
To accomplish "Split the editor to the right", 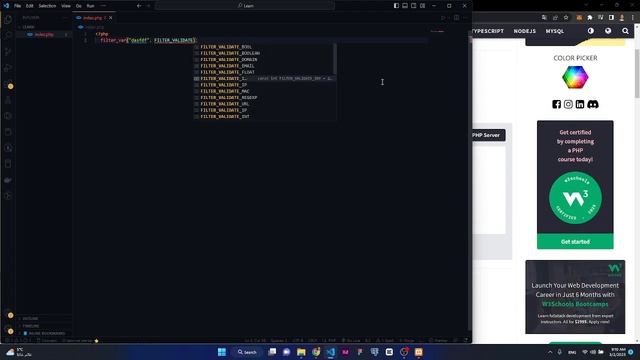I will (x=456, y=18).
